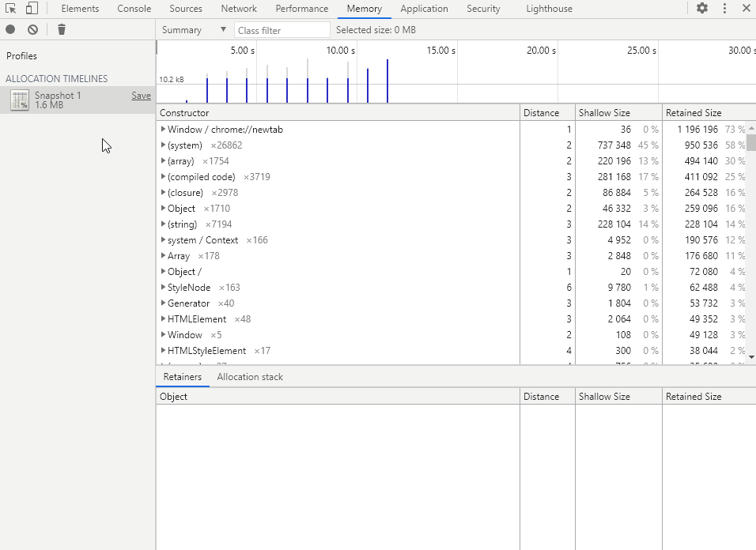Go to the Security tab
The image size is (756, 550).
[483, 9]
